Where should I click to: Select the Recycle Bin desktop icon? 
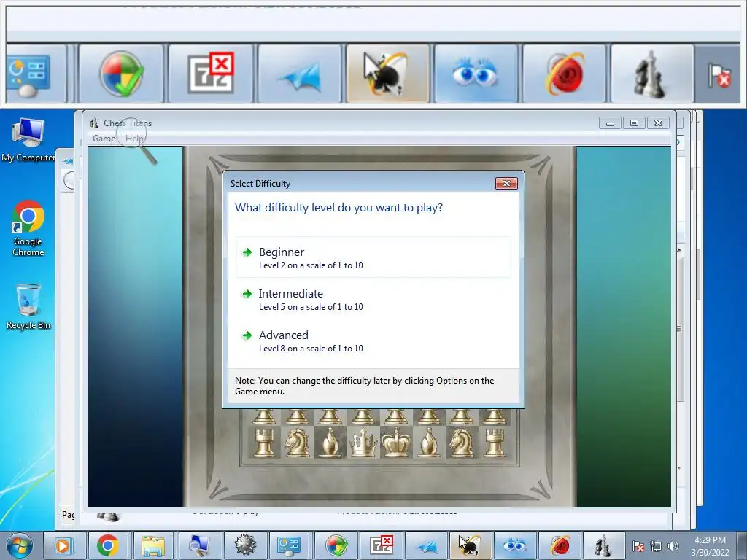point(28,307)
